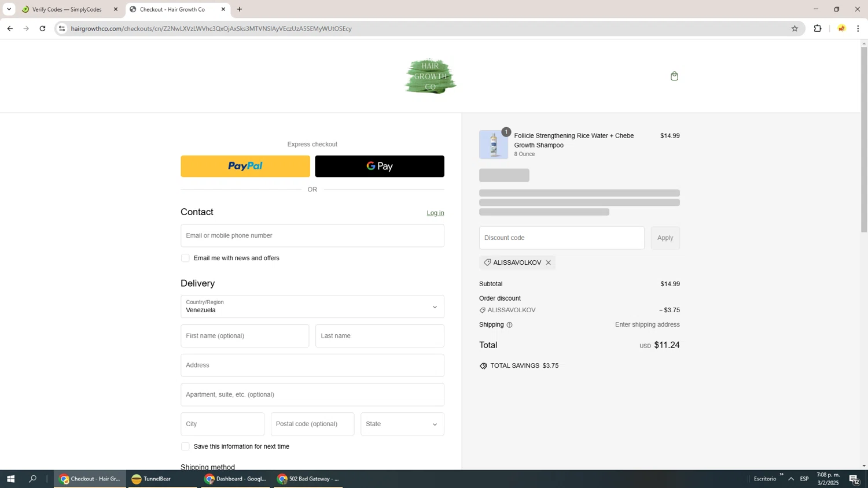Click the Enter shipping address text
Viewport: 868px width, 488px height.
click(647, 324)
